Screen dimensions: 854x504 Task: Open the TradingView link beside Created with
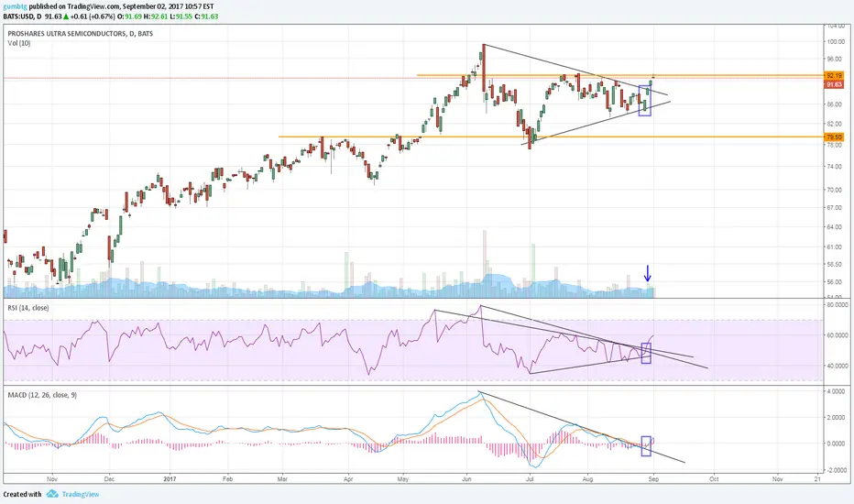pyautogui.click(x=80, y=494)
